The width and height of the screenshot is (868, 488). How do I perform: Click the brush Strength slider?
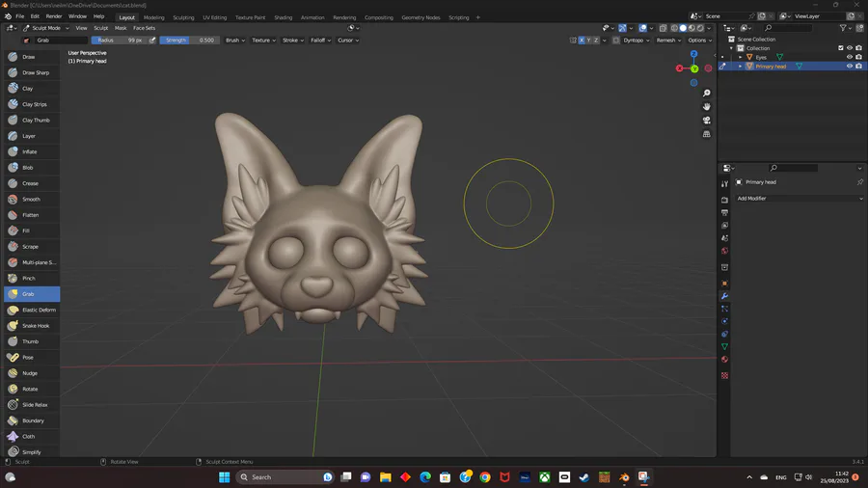coord(189,41)
